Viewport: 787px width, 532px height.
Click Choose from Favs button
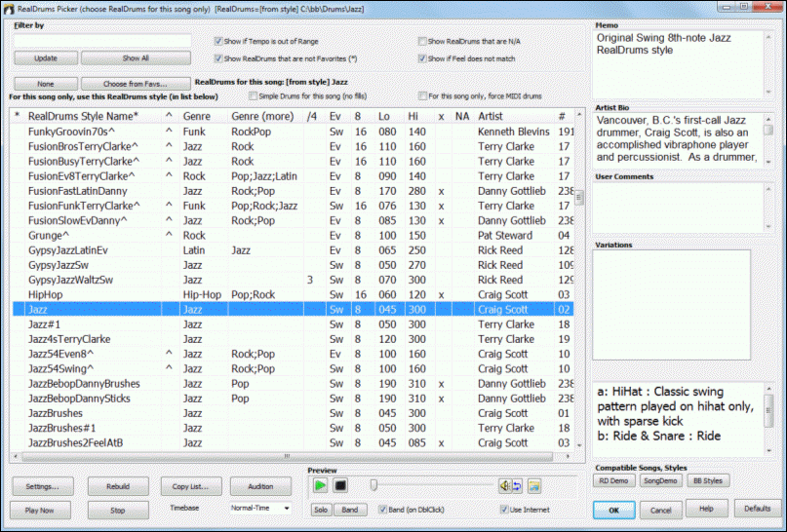click(x=136, y=84)
